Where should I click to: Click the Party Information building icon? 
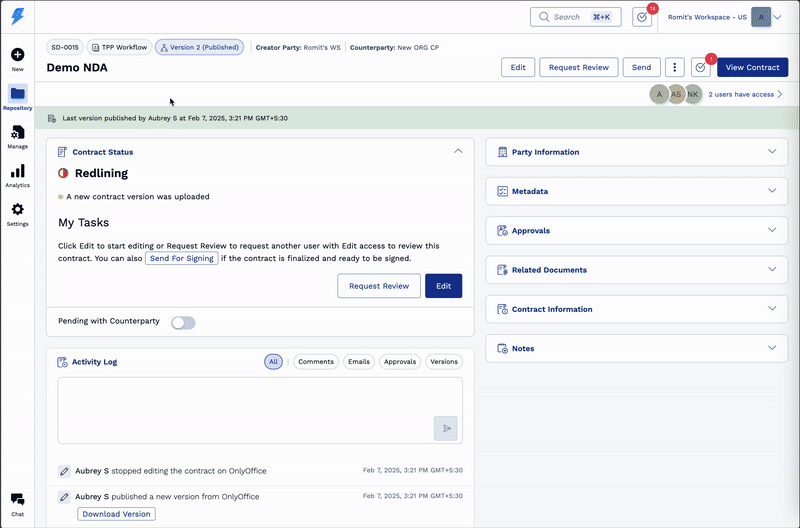503,152
